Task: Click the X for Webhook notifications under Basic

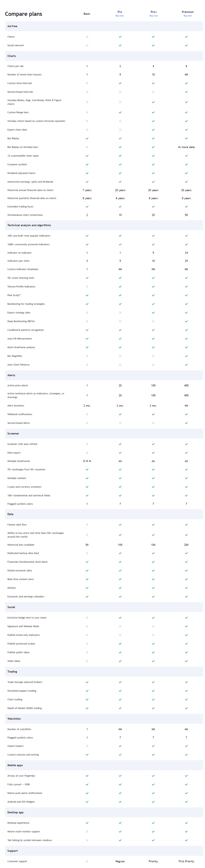Action: (87, 414)
